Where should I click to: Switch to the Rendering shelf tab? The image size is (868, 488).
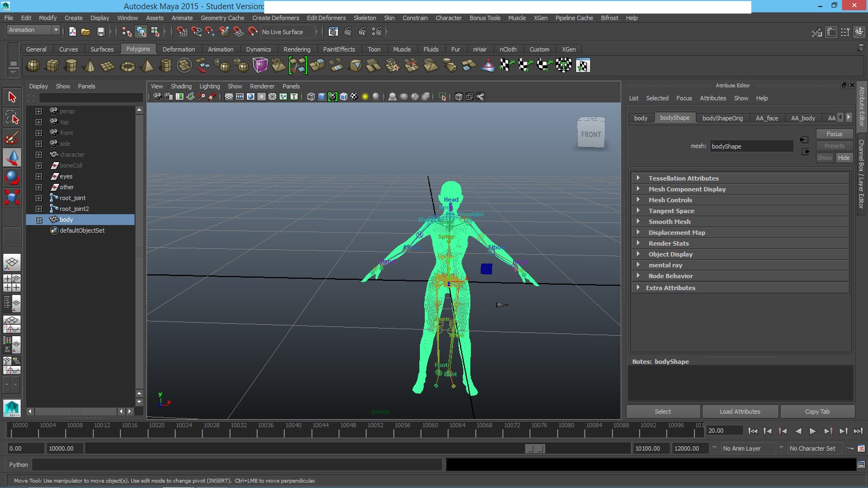tap(297, 49)
